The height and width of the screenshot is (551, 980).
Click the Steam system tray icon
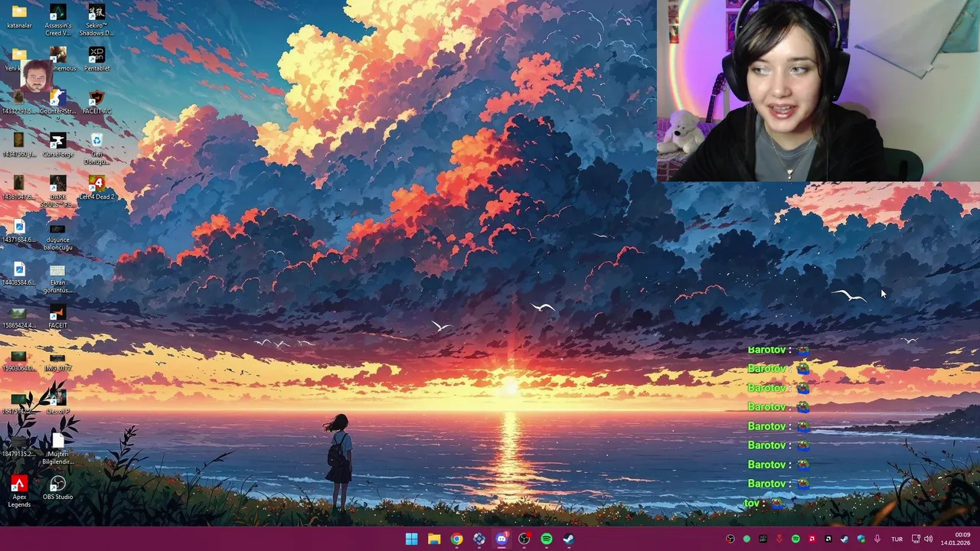(x=844, y=539)
